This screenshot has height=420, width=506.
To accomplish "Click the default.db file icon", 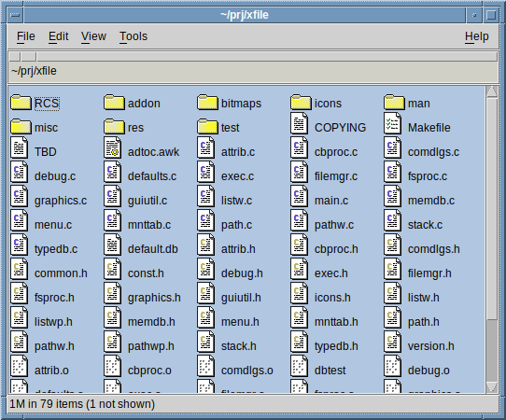I will (112, 245).
